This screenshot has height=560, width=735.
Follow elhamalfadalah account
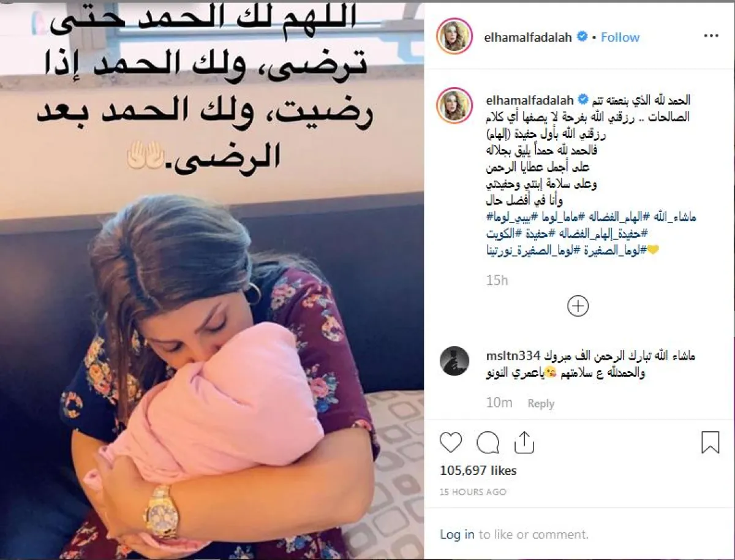click(x=620, y=37)
